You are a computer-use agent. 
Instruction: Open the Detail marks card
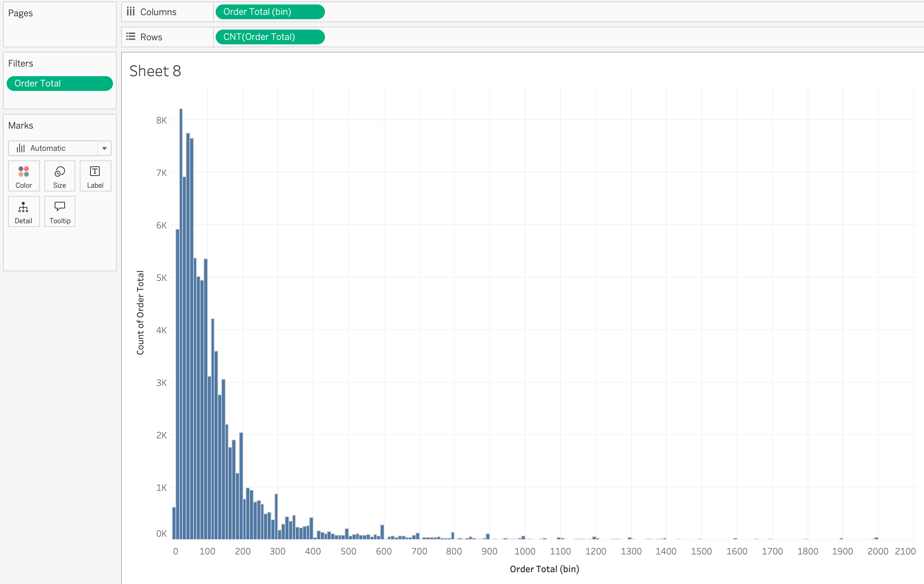23,207
